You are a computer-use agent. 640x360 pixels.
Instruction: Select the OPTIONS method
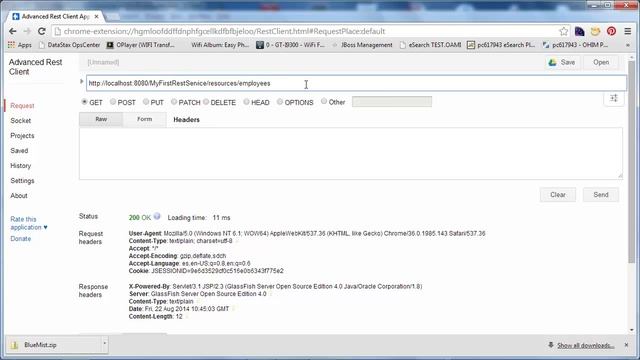[280, 102]
